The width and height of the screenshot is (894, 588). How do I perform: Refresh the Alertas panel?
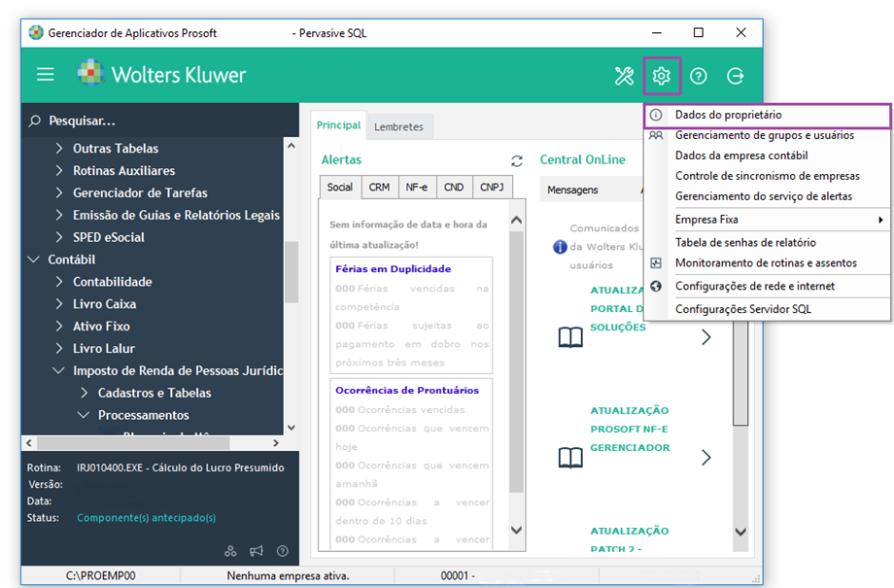tap(517, 160)
